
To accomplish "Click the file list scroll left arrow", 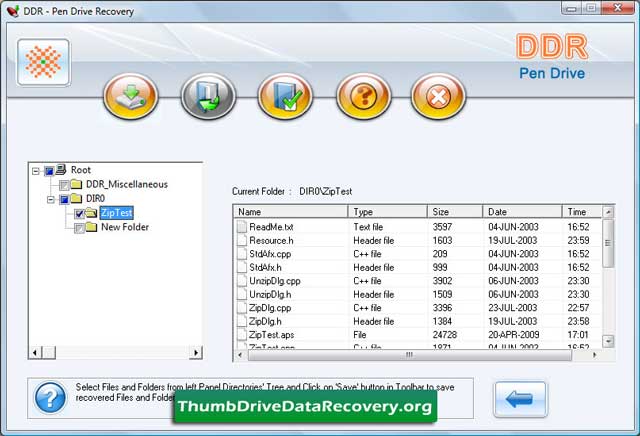I will coord(240,355).
